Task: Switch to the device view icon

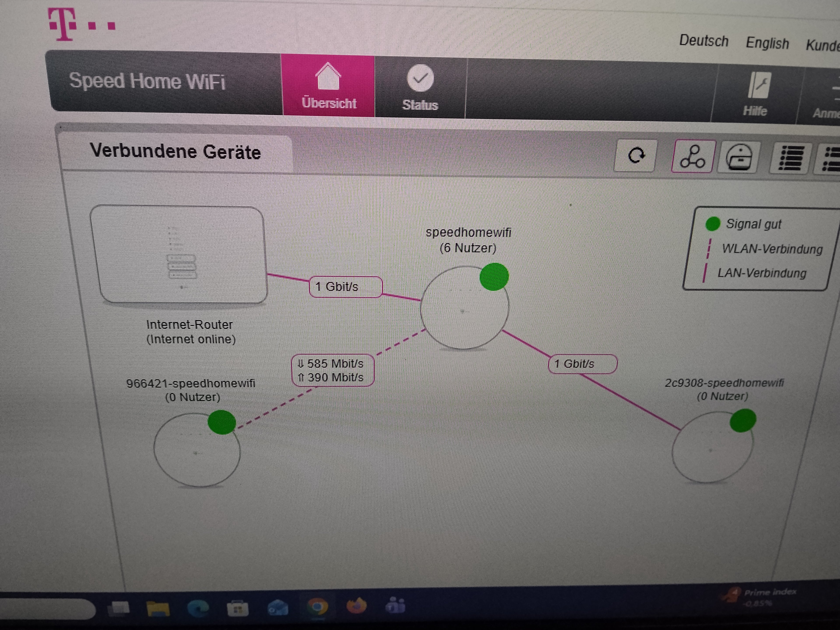Action: (738, 157)
